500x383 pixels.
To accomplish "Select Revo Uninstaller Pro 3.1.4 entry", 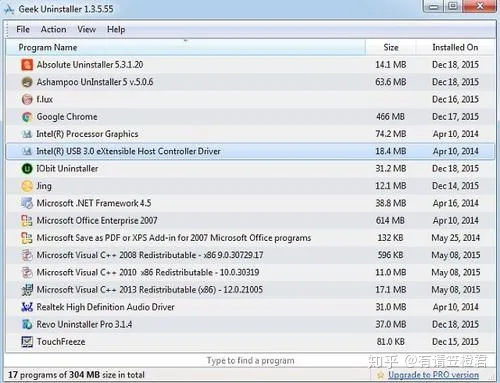I will click(x=84, y=325).
